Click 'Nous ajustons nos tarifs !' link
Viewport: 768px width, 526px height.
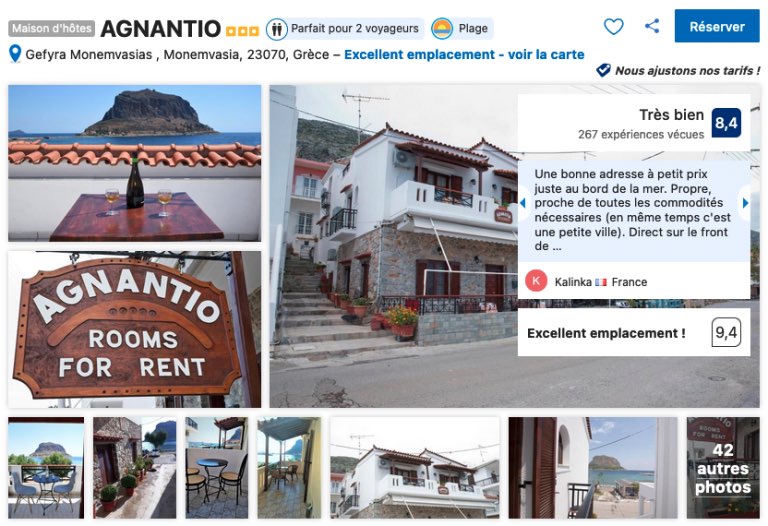coord(688,71)
